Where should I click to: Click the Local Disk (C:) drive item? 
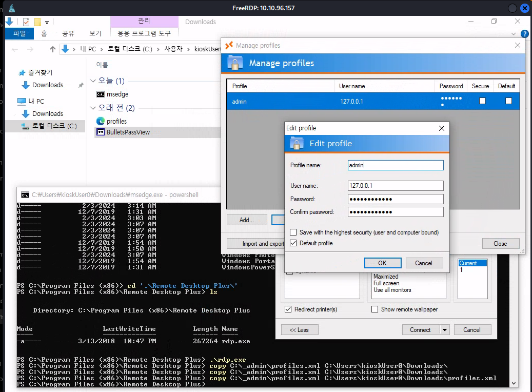click(x=54, y=126)
